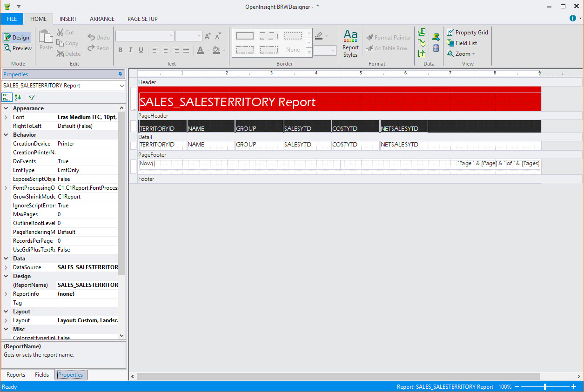Click As Table Row

coord(386,48)
